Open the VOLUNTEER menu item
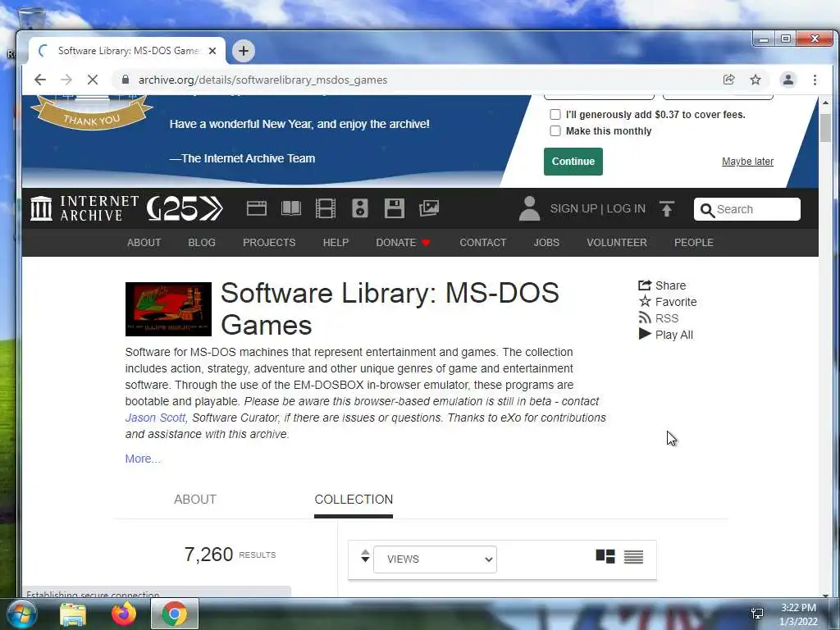 click(x=617, y=243)
